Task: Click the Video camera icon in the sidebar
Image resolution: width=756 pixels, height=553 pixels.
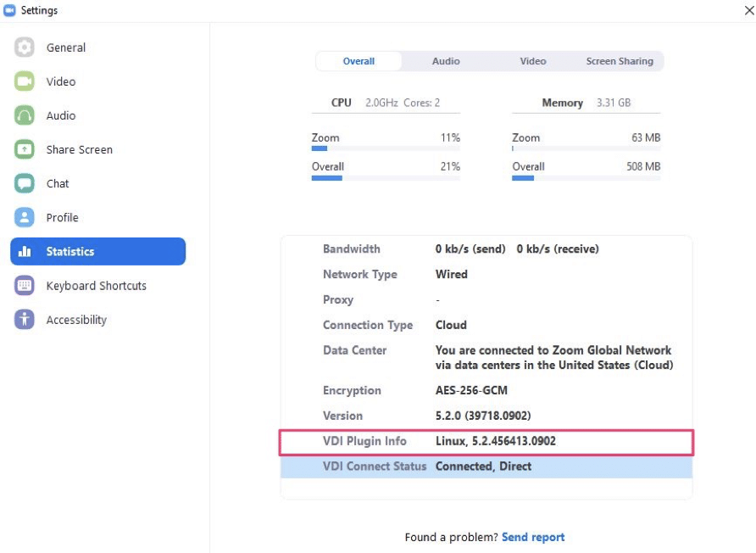Action: click(x=24, y=81)
